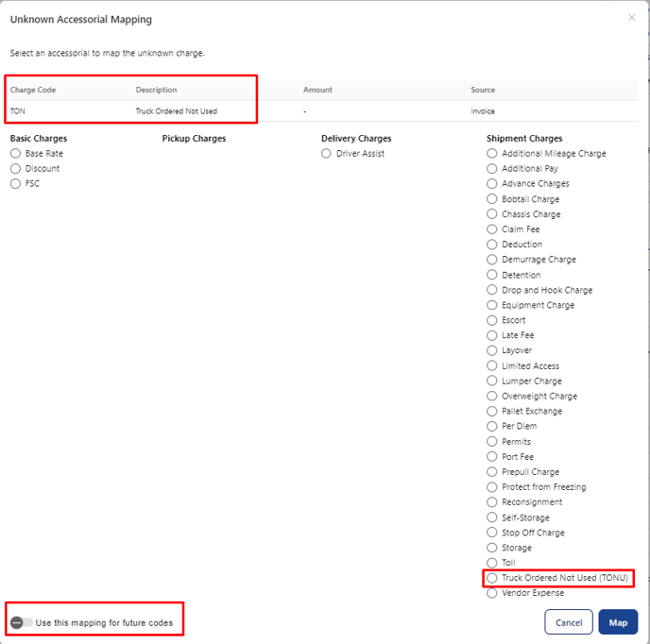Choose the Discount option

pyautogui.click(x=15, y=169)
